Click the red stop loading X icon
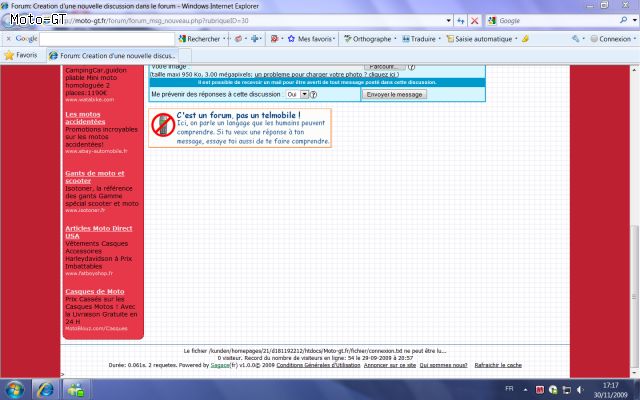 [x=474, y=20]
